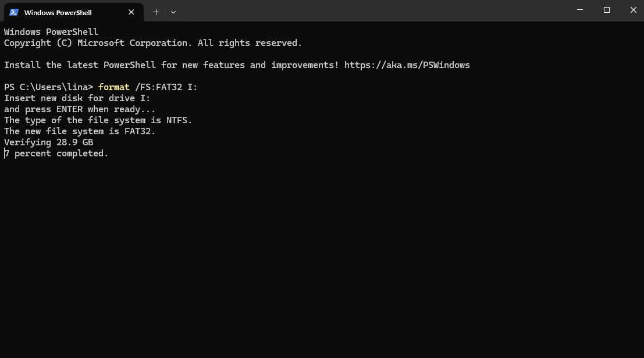Click the '/FS:FAT32' parameter text
The height and width of the screenshot is (358, 644).
click(x=158, y=87)
